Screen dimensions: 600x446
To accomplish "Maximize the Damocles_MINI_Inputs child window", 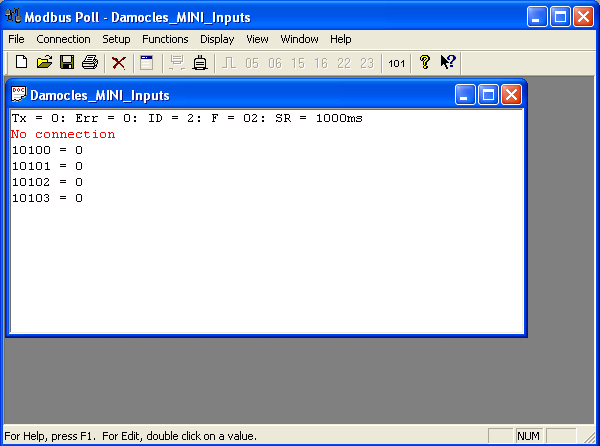I will pos(488,94).
